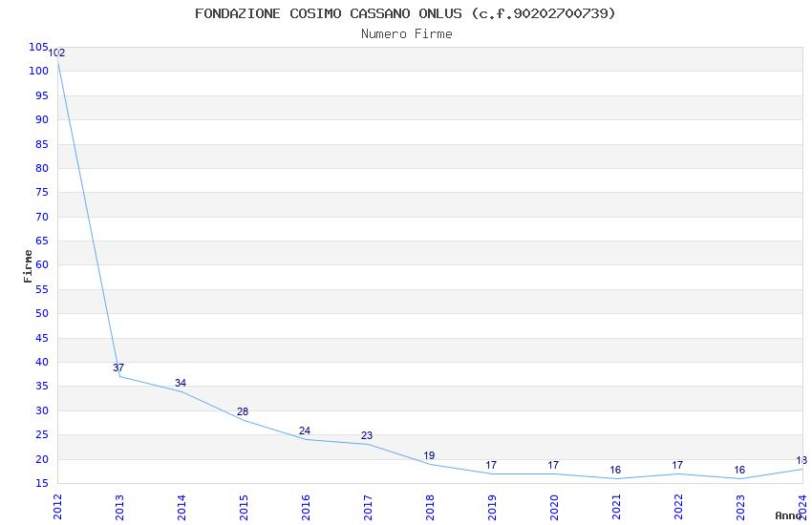
Task: Select the 2018 year label
Action: [x=430, y=507]
